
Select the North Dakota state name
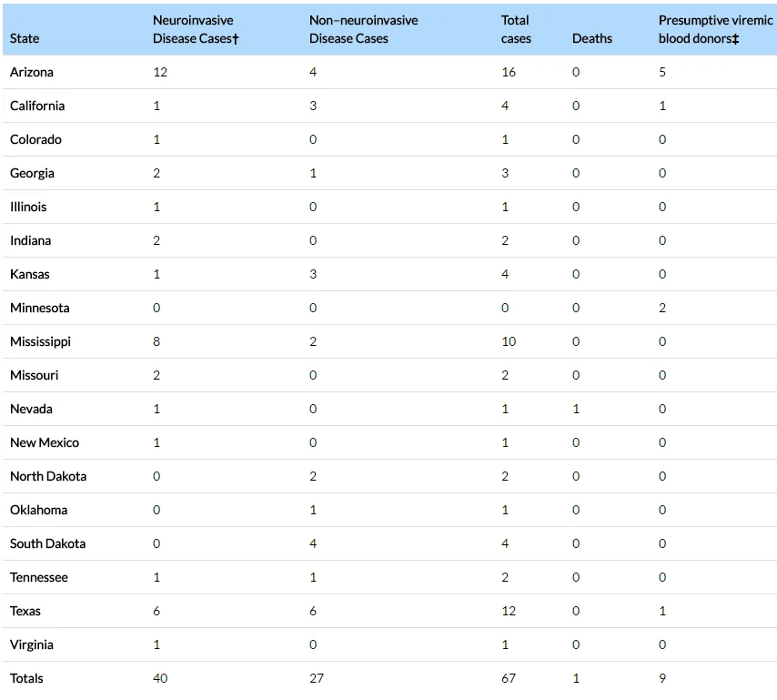(48, 476)
